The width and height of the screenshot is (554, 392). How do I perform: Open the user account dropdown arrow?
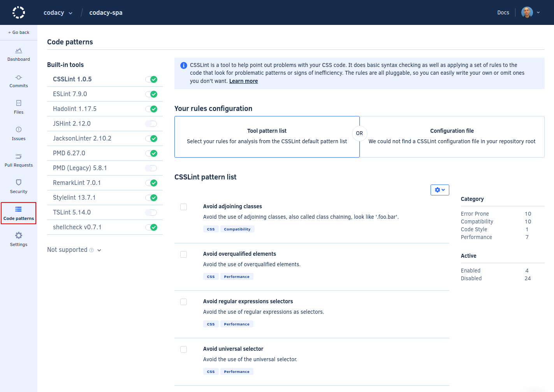[x=538, y=12]
